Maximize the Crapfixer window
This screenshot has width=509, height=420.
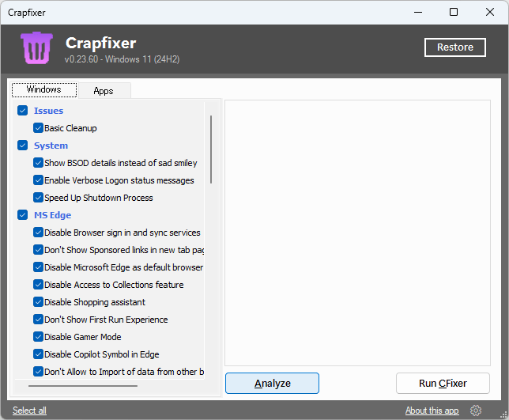454,13
